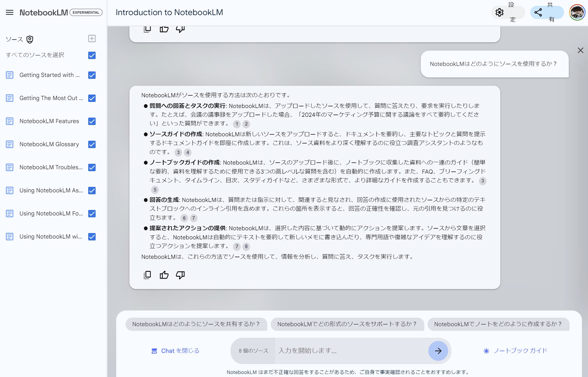Image resolution: width=588 pixels, height=377 pixels.
Task: Uncheck the NotebookLM Troubles source checkbox
Action: 92,167
